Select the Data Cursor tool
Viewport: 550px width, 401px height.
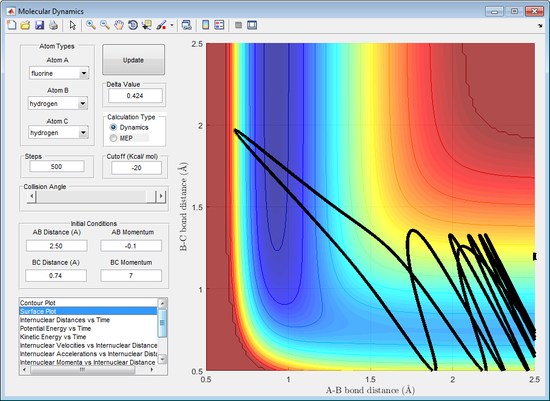(x=147, y=25)
